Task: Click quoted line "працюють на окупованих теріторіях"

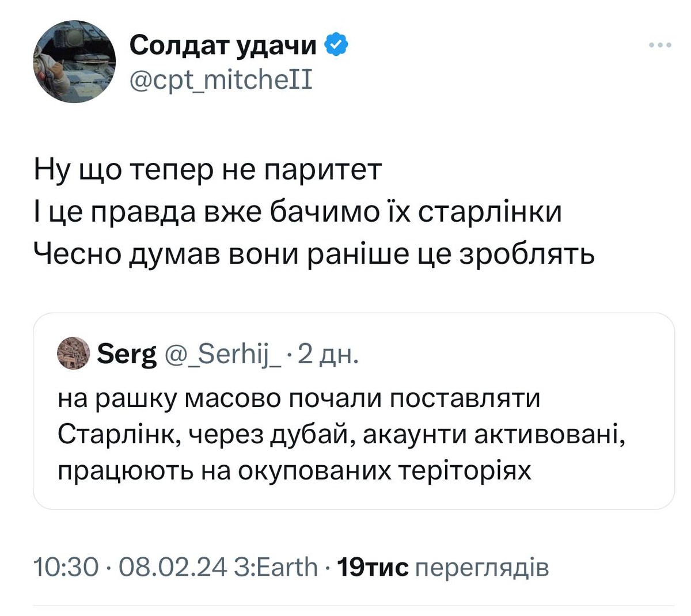Action: (294, 471)
